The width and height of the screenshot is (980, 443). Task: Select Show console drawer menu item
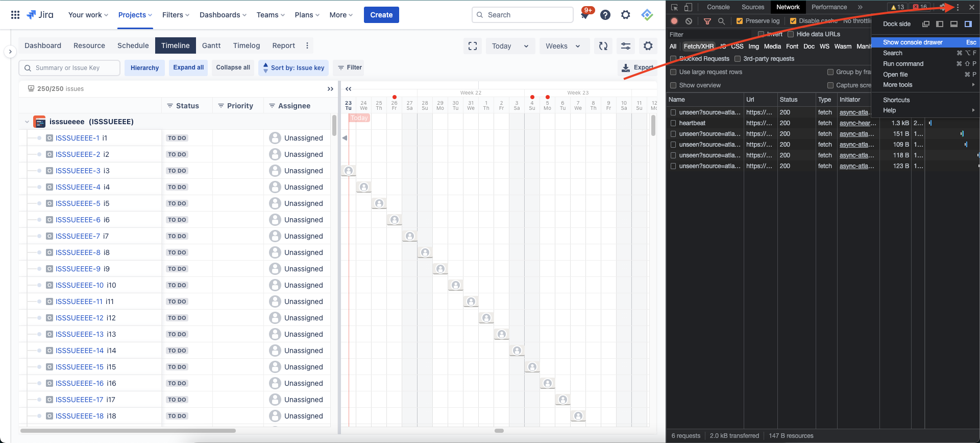click(913, 42)
